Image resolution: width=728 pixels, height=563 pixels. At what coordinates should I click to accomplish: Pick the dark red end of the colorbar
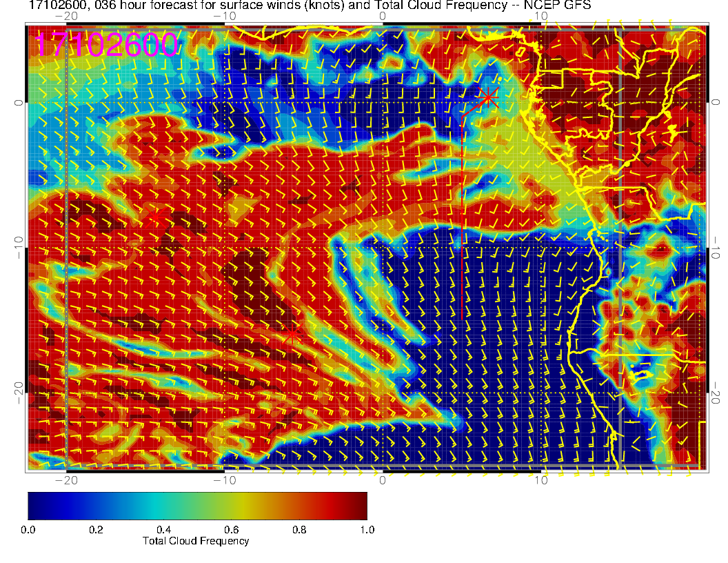pos(361,505)
